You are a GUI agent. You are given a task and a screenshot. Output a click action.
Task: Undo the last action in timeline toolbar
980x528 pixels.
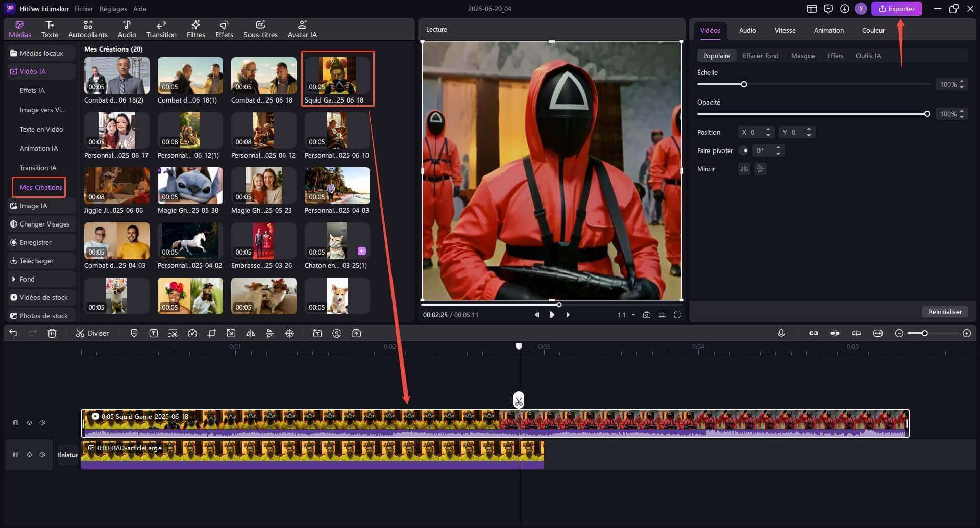pyautogui.click(x=13, y=333)
